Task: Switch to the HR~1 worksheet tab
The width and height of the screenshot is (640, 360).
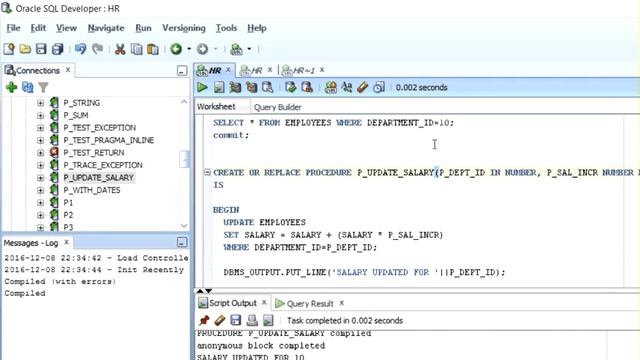Action: coord(304,71)
